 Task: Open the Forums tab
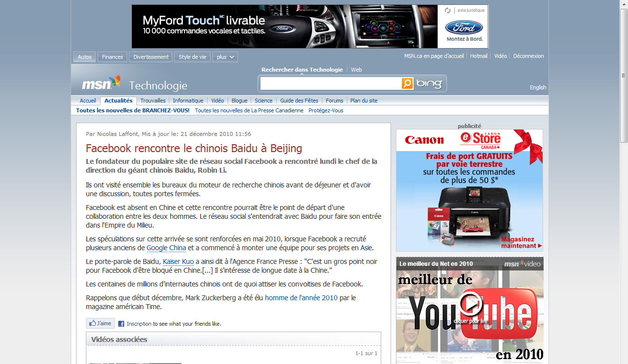(335, 101)
